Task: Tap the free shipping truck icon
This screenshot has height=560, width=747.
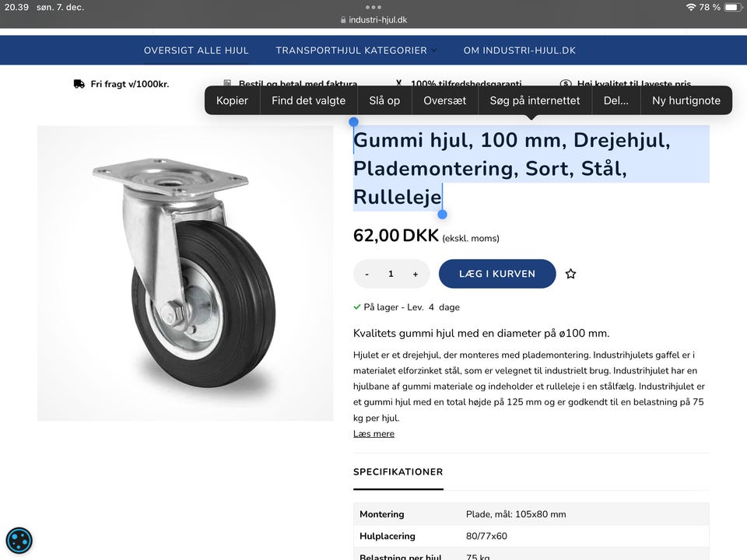Action: tap(79, 84)
